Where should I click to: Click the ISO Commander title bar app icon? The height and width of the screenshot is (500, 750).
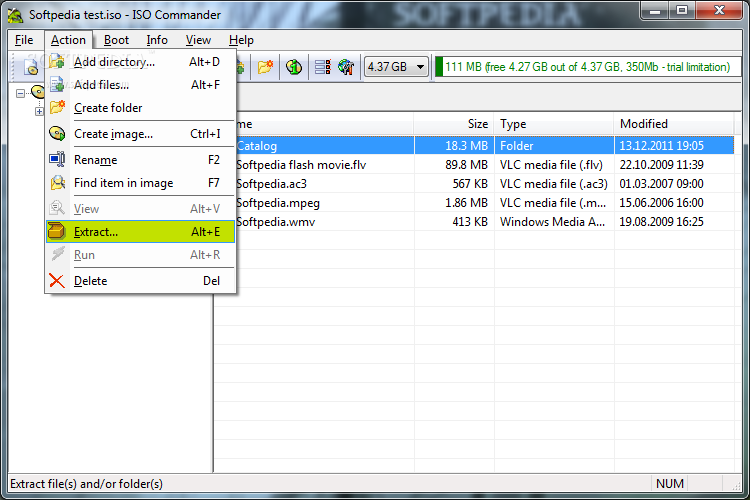(x=15, y=15)
